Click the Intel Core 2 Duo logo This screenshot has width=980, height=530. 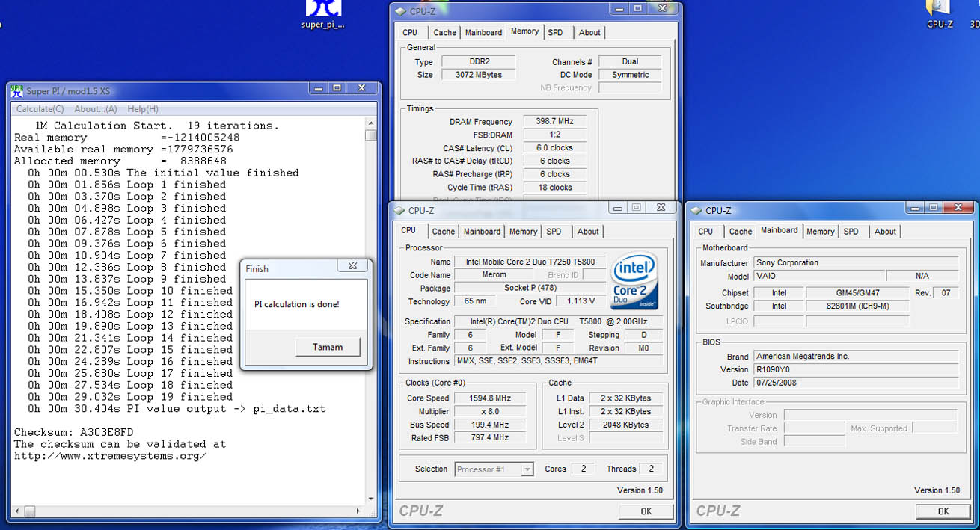coord(634,280)
